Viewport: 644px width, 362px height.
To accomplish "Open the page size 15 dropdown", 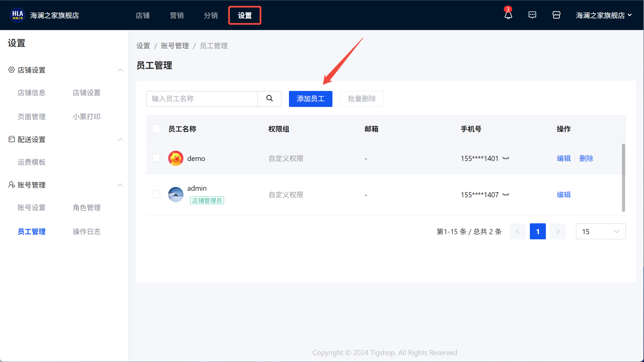I will click(x=601, y=231).
